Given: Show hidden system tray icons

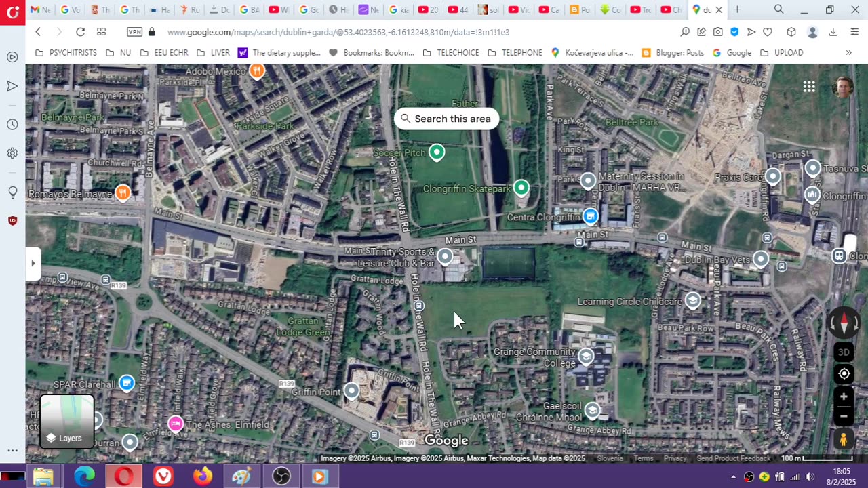Looking at the screenshot, I should [733, 476].
